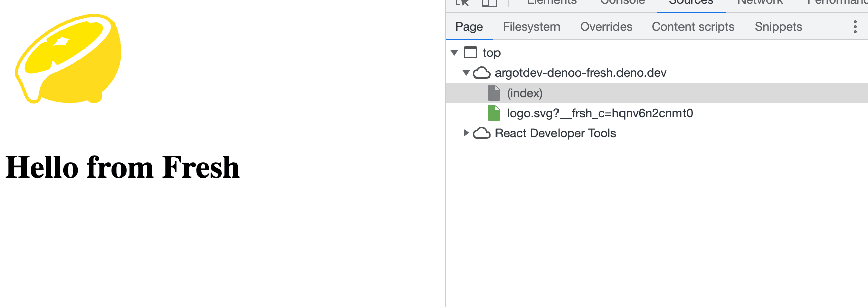Open the Overrides tab
This screenshot has height=307, width=868.
coord(606,27)
